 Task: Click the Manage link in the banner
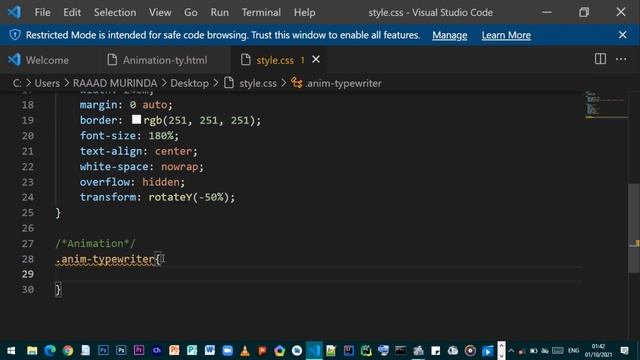point(449,35)
